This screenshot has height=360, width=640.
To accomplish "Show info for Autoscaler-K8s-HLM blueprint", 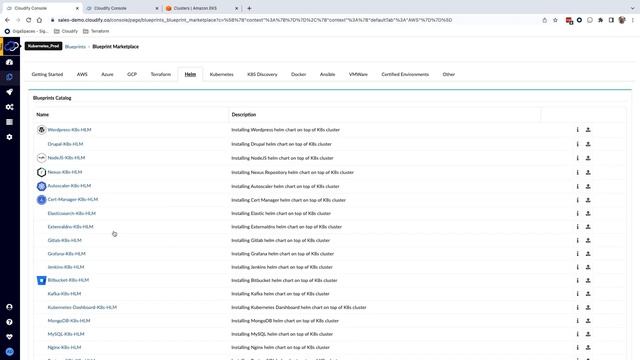I will pos(578,186).
